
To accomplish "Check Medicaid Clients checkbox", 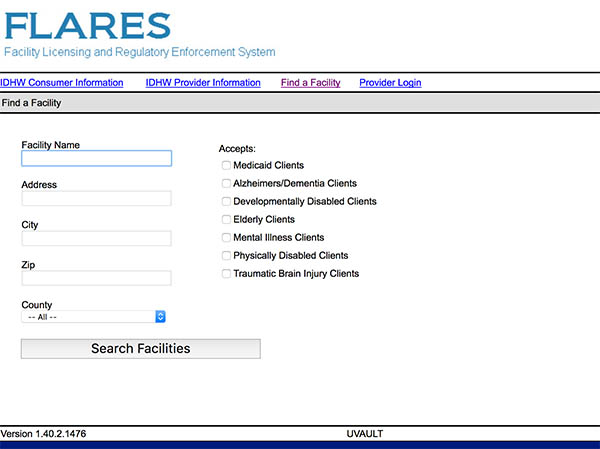I will [226, 165].
